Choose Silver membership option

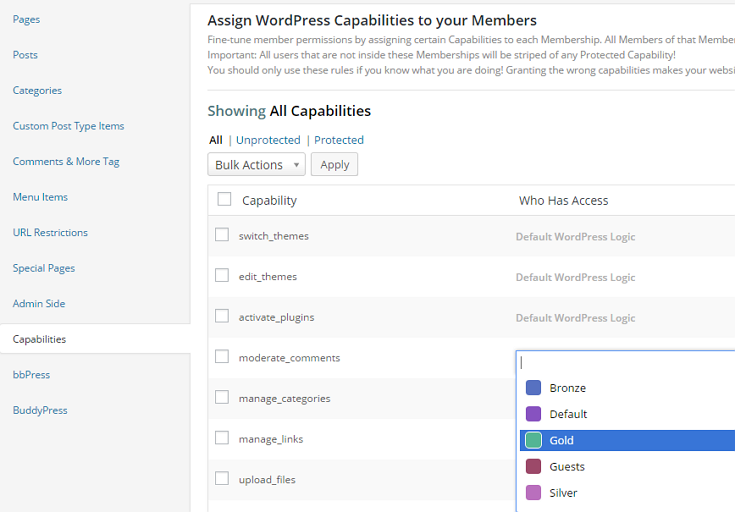click(628, 493)
